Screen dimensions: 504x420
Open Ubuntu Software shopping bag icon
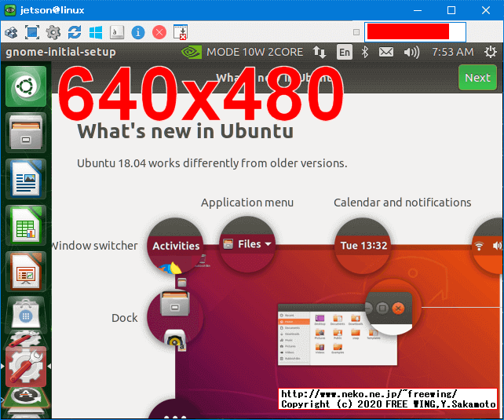pyautogui.click(x=26, y=315)
